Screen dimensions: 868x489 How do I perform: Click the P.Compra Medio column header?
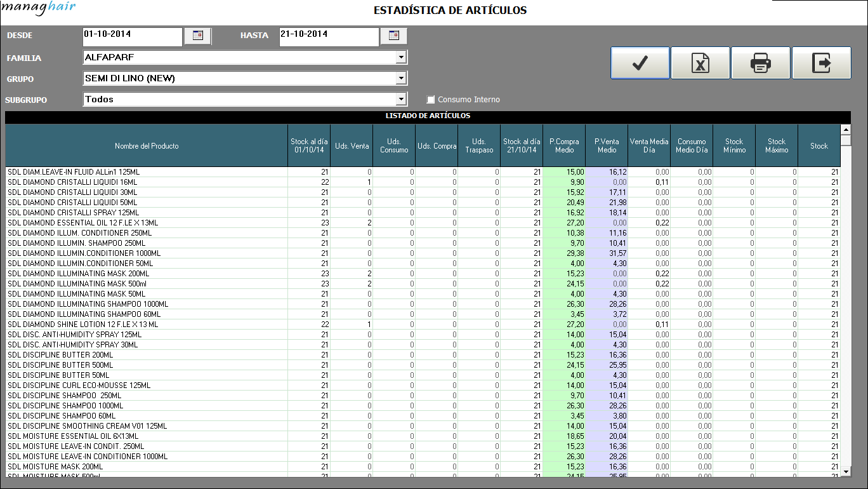coord(564,146)
